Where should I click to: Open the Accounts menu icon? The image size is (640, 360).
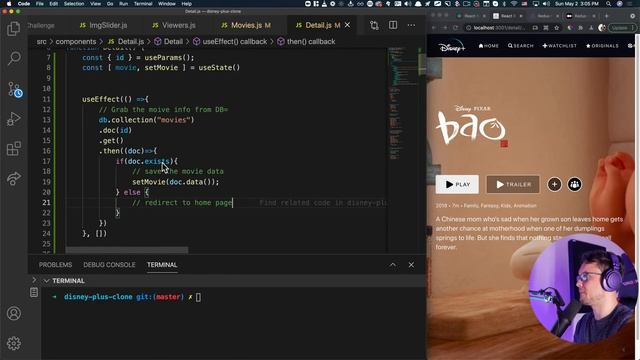click(x=14, y=313)
